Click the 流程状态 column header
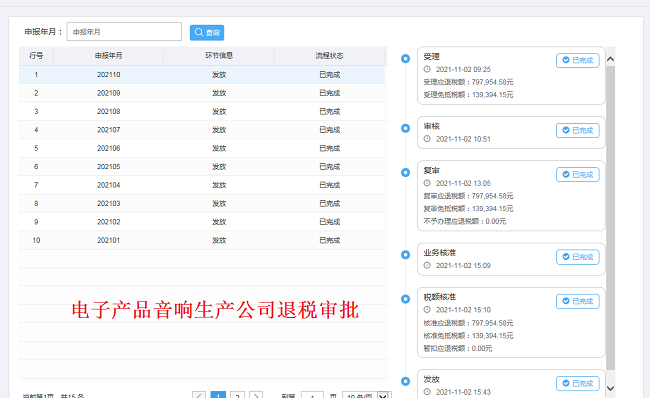 click(x=330, y=56)
